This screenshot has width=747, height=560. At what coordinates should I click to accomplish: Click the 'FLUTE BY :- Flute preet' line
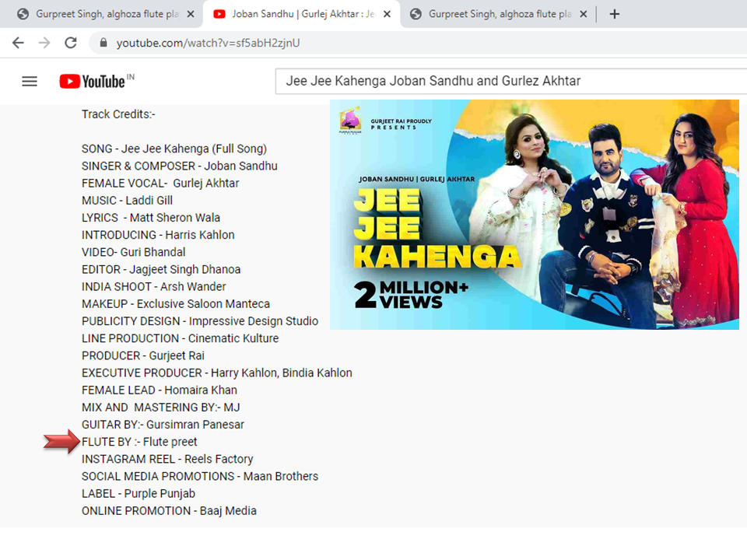[139, 442]
